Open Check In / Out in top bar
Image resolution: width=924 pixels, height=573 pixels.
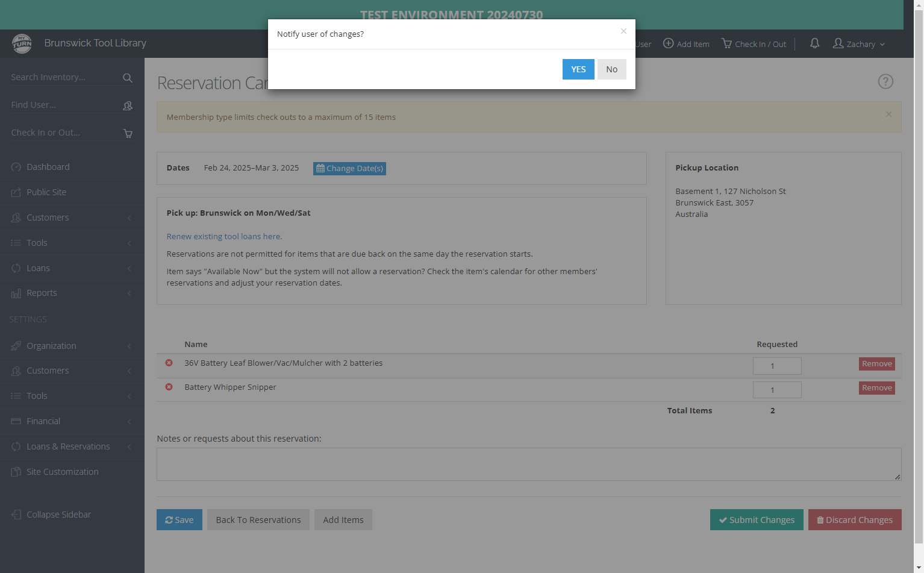click(x=754, y=44)
